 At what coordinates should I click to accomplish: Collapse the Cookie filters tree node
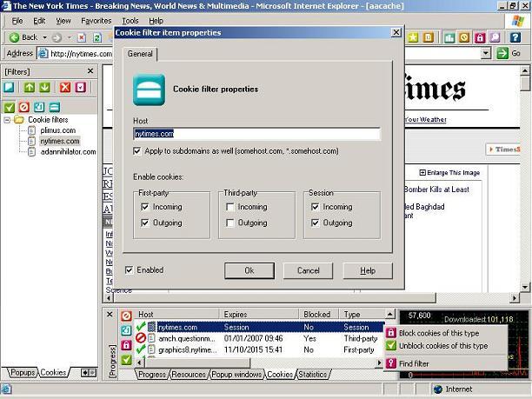point(7,120)
